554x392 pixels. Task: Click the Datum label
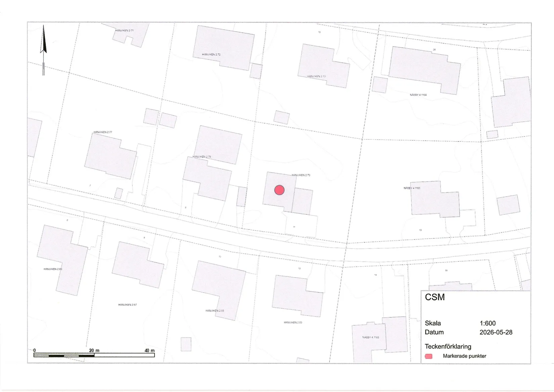click(434, 332)
